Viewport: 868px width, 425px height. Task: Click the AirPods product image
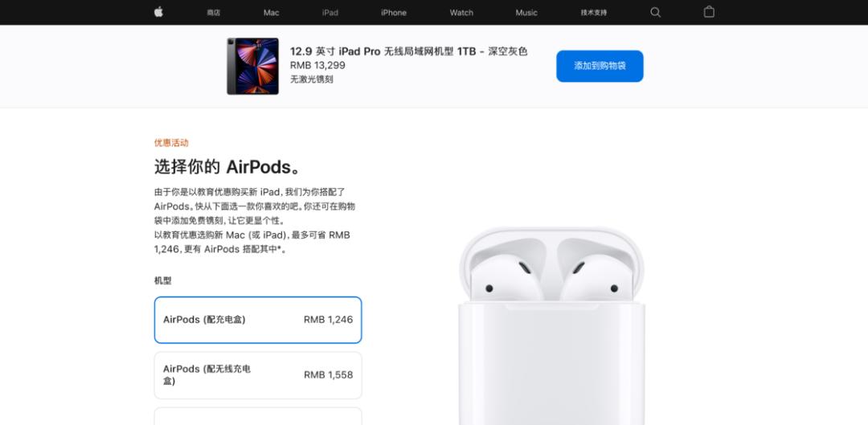551,326
